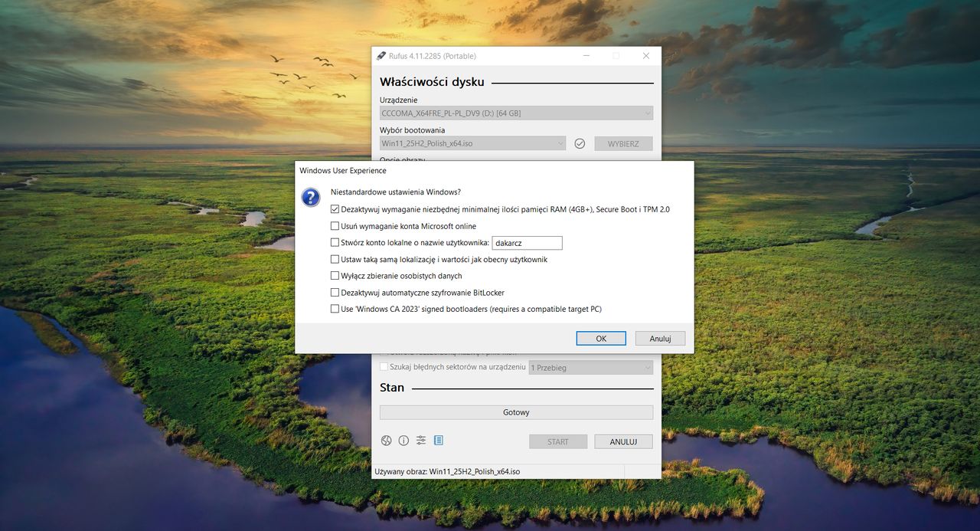Click the dakarcz username input field

(527, 242)
